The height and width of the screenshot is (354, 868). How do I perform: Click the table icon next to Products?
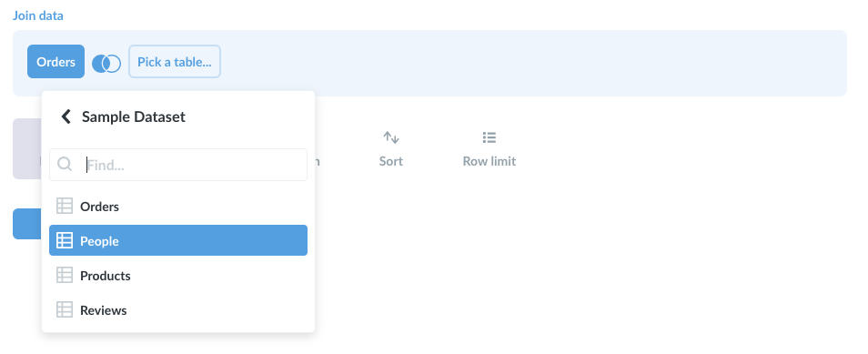pos(65,276)
